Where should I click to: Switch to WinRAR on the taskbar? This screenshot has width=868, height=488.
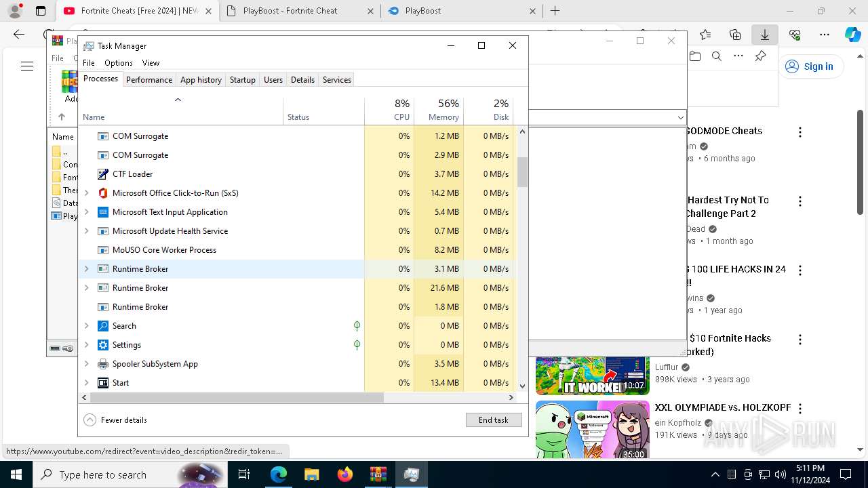[378, 474]
